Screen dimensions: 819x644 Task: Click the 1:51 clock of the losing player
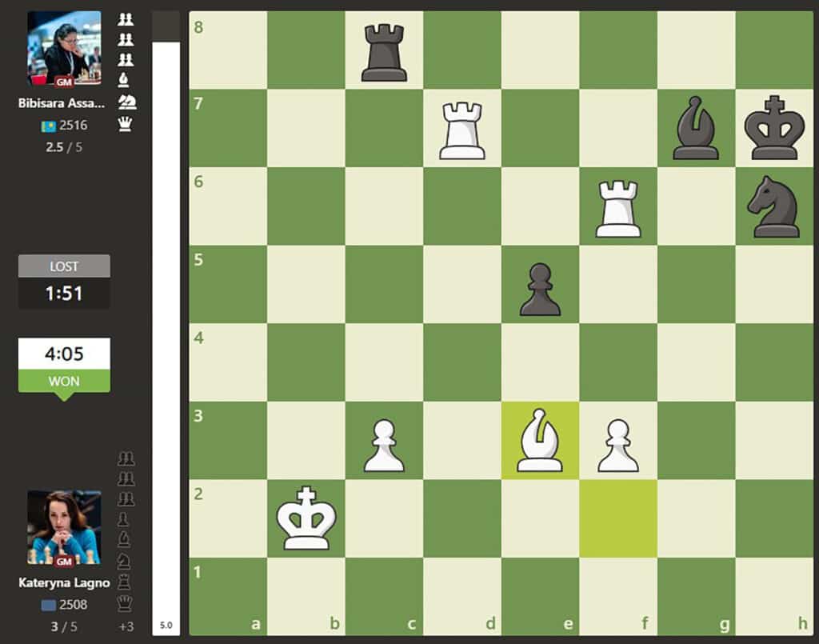pyautogui.click(x=64, y=294)
